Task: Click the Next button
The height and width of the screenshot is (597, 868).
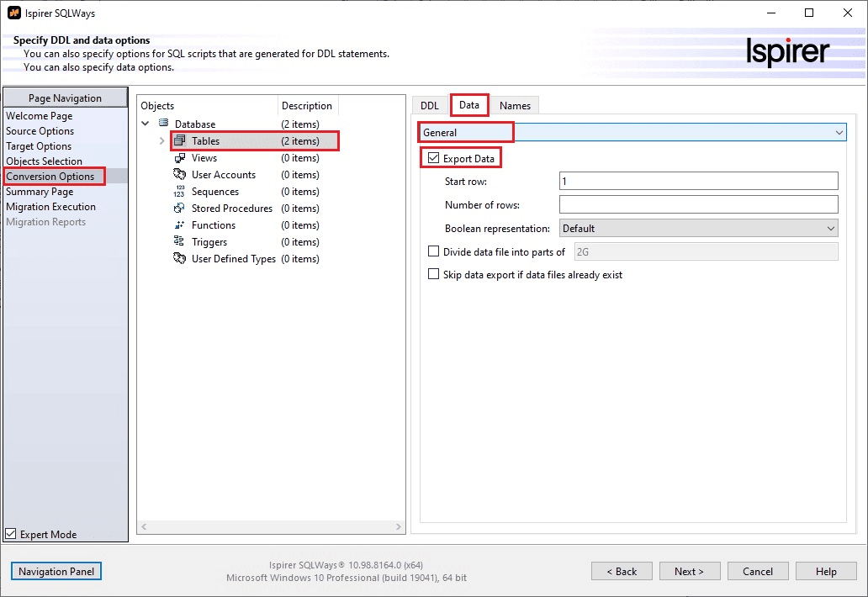Action: pyautogui.click(x=689, y=571)
